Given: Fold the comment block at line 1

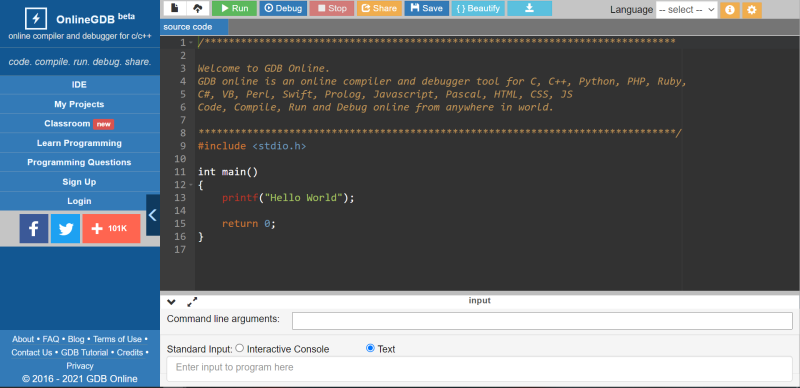Looking at the screenshot, I should click(191, 42).
